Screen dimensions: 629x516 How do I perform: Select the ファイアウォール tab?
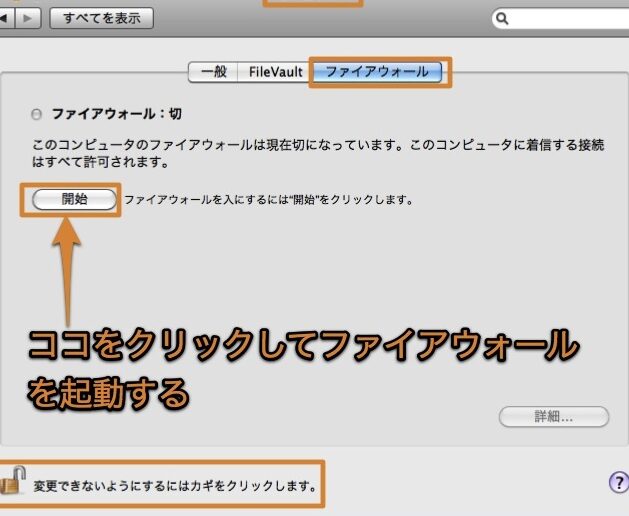(378, 72)
